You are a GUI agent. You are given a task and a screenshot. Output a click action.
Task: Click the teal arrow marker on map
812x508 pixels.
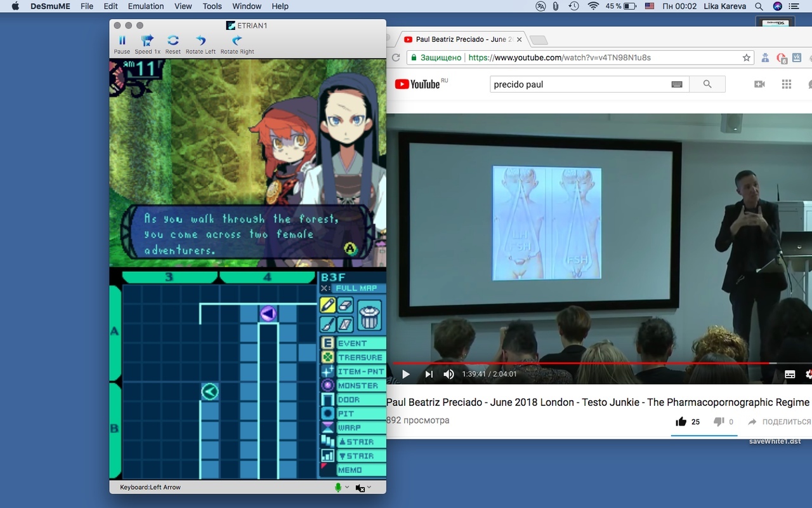click(x=210, y=392)
